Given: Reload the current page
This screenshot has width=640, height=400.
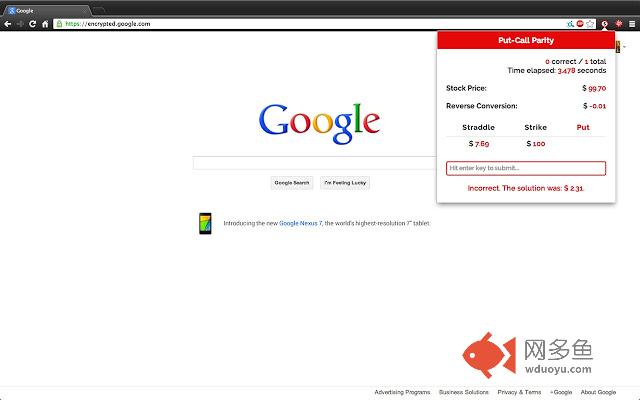Looking at the screenshot, I should coord(32,23).
